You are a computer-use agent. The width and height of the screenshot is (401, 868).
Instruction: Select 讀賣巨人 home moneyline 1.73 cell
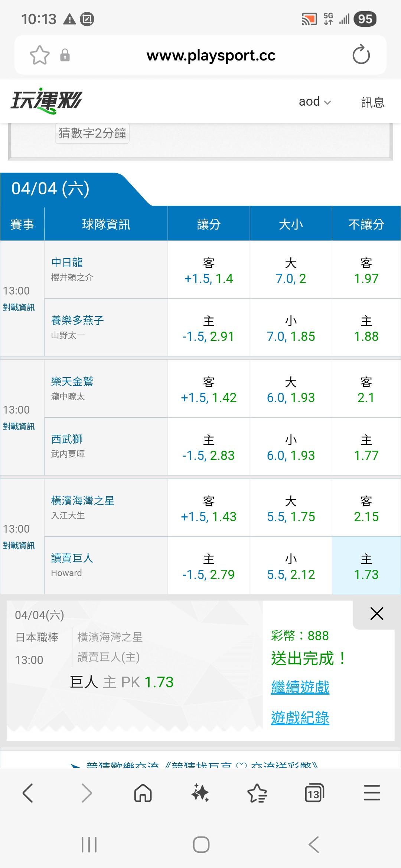(366, 566)
